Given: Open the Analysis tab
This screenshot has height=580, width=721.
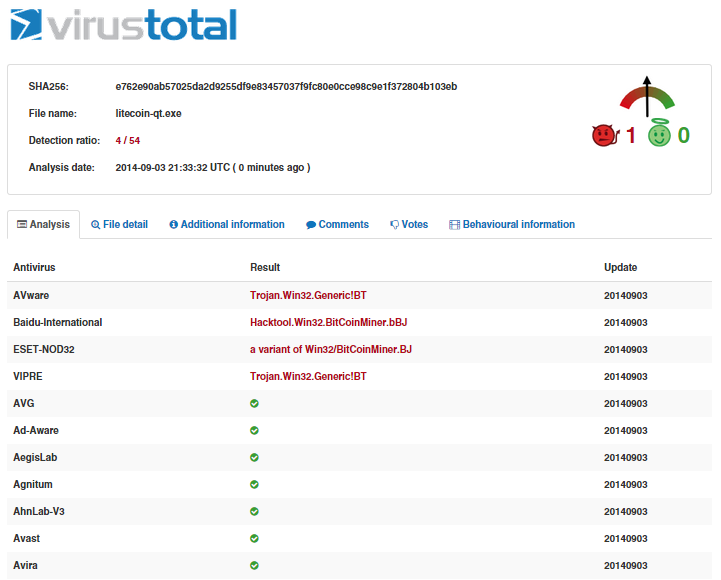Looking at the screenshot, I should coord(43,224).
